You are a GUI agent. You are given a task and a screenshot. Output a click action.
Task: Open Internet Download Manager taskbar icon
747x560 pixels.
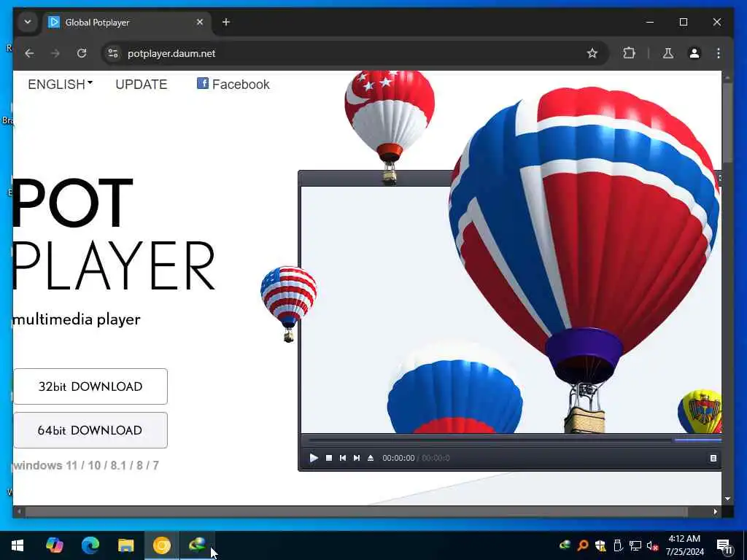[x=197, y=544]
